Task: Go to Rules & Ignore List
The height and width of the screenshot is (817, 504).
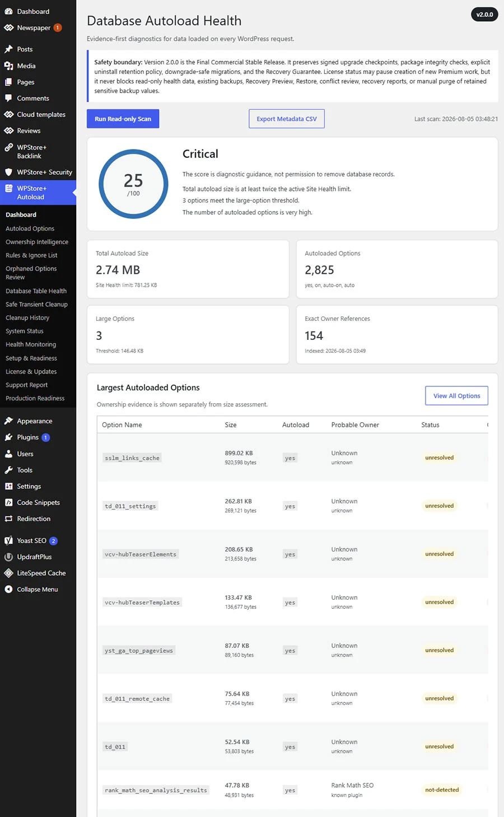Action: [31, 255]
